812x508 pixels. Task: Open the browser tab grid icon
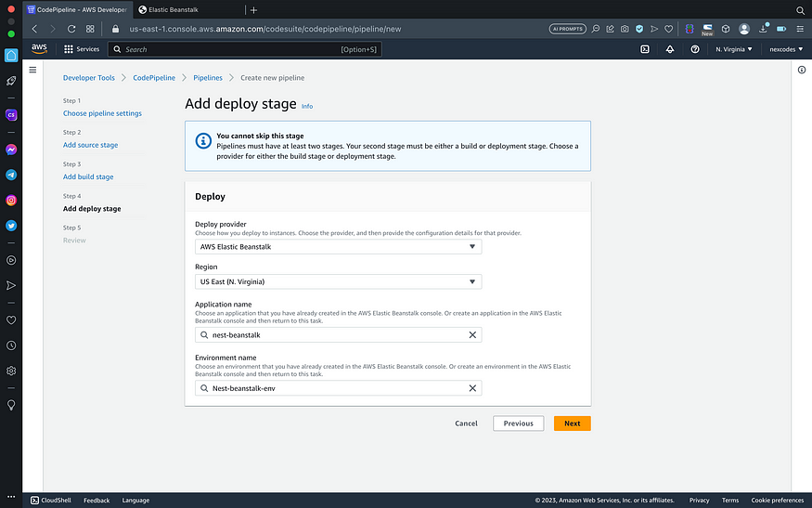click(90, 29)
